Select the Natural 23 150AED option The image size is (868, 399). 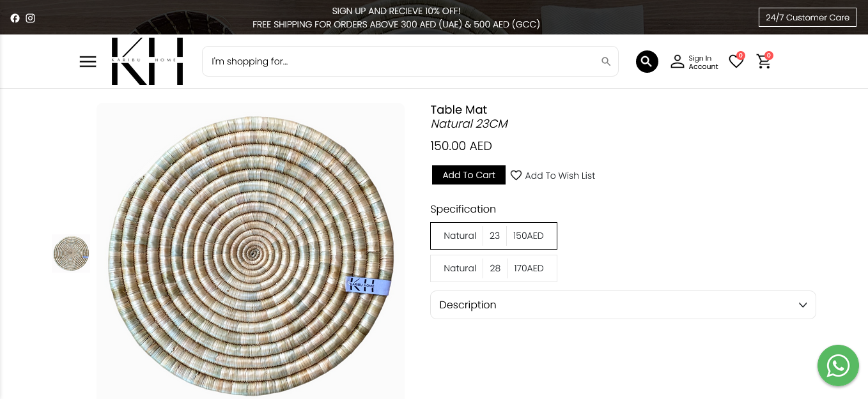pos(493,236)
